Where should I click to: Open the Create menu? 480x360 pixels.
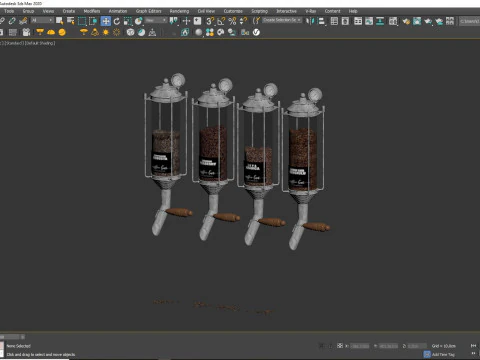[x=69, y=11]
